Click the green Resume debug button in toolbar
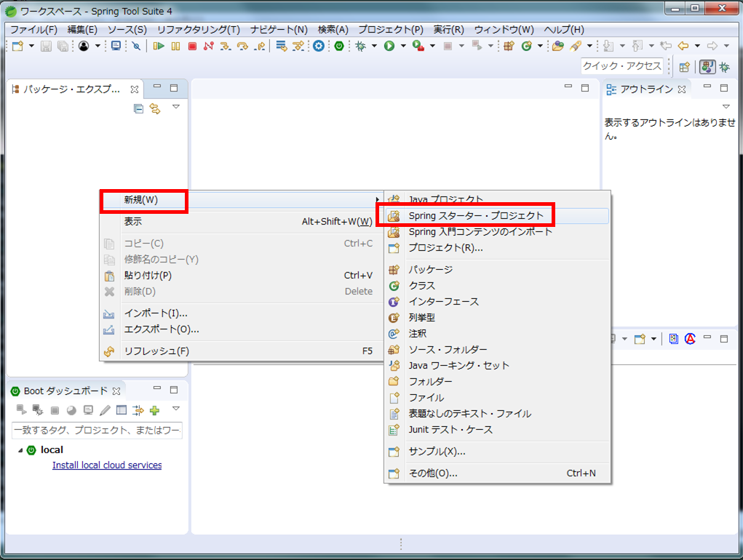 pyautogui.click(x=159, y=46)
